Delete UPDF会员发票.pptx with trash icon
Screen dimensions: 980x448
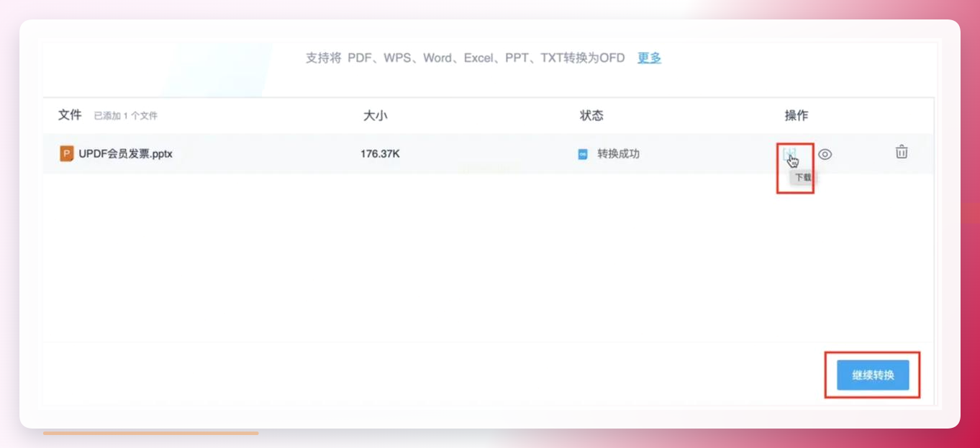pyautogui.click(x=902, y=152)
